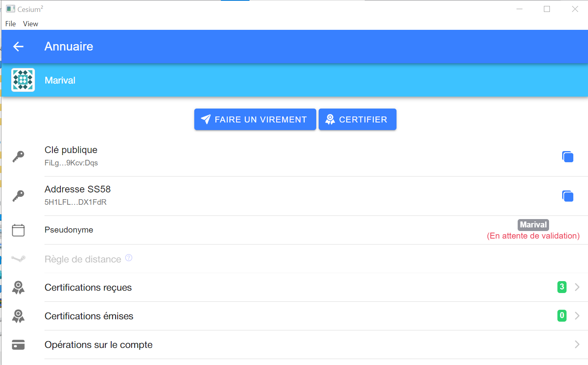Image resolution: width=588 pixels, height=365 pixels.
Task: Click the grey Marival pseudonym badge
Action: (533, 225)
